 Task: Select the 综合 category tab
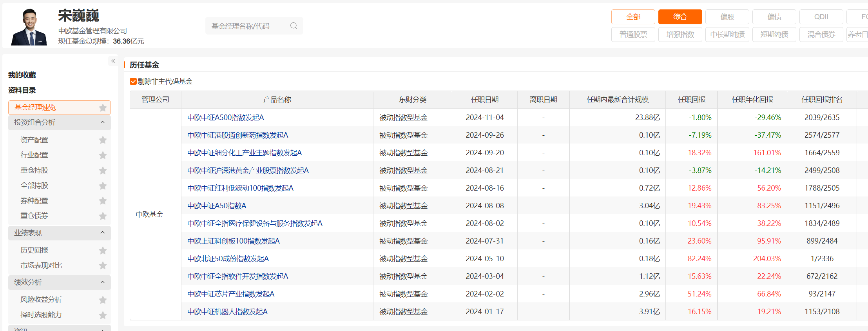680,17
